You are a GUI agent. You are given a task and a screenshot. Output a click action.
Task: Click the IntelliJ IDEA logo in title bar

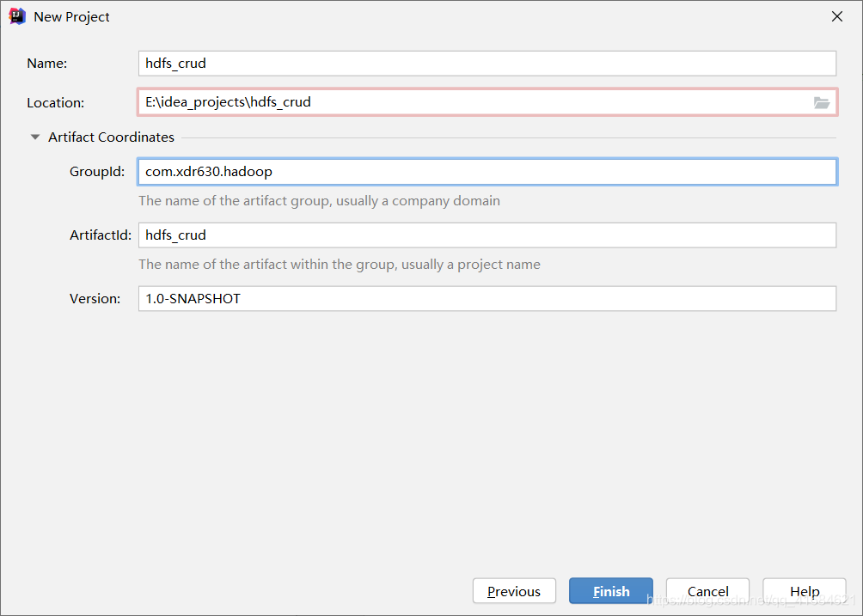17,16
